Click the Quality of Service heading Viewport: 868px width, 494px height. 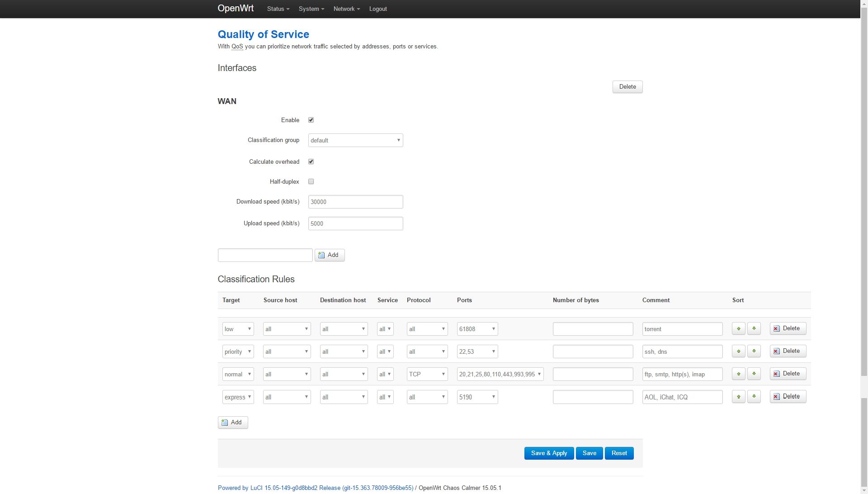click(264, 34)
